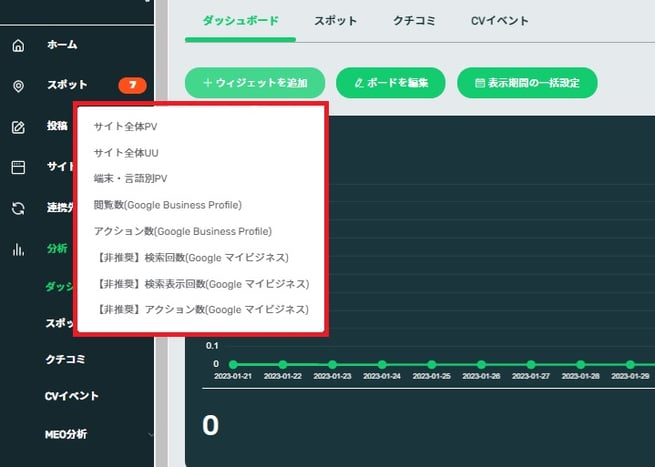Choose 端末・言語別PV from the widget list
The height and width of the screenshot is (467, 655).
click(130, 179)
